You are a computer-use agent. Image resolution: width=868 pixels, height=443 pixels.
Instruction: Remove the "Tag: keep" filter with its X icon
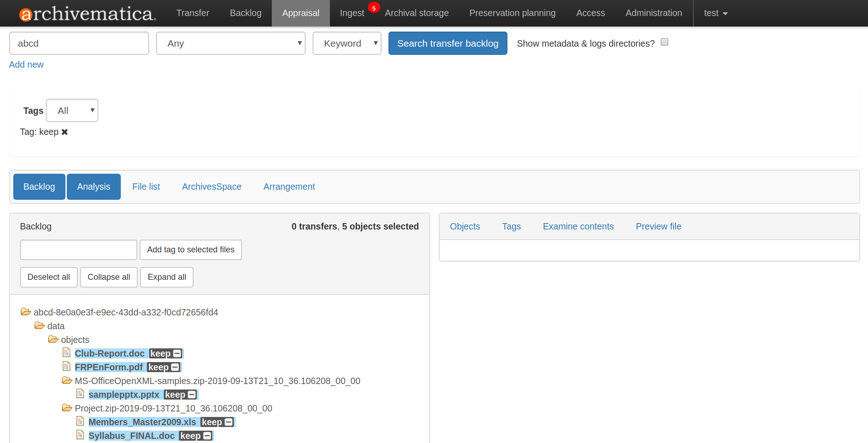point(65,132)
